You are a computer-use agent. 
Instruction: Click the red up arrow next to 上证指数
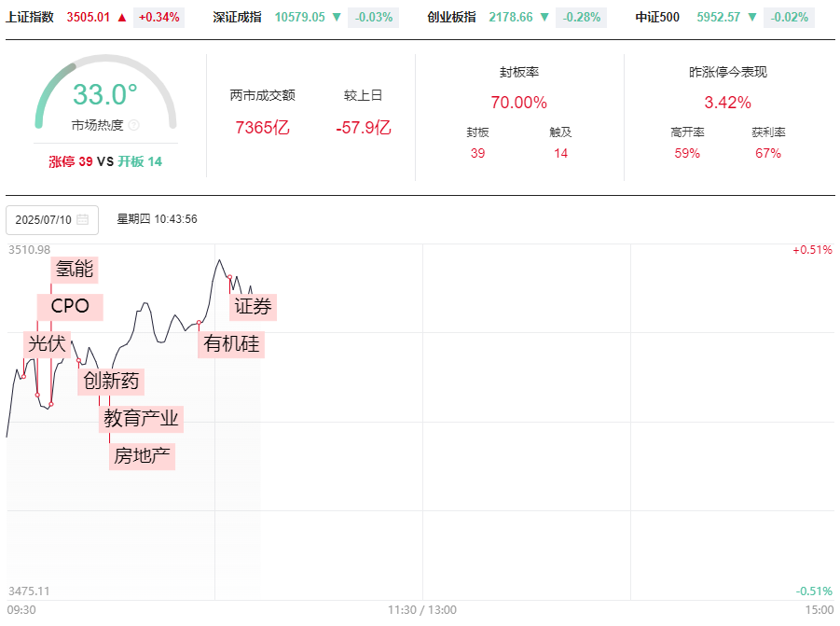pyautogui.click(x=121, y=17)
